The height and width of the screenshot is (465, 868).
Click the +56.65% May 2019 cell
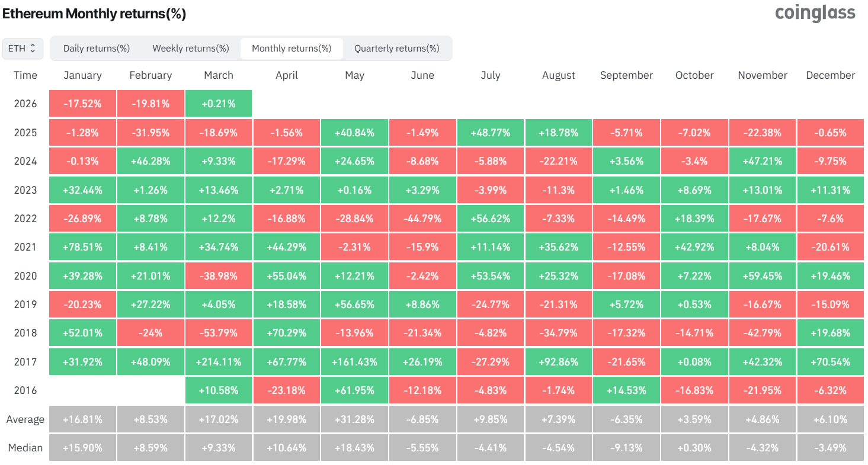(354, 304)
